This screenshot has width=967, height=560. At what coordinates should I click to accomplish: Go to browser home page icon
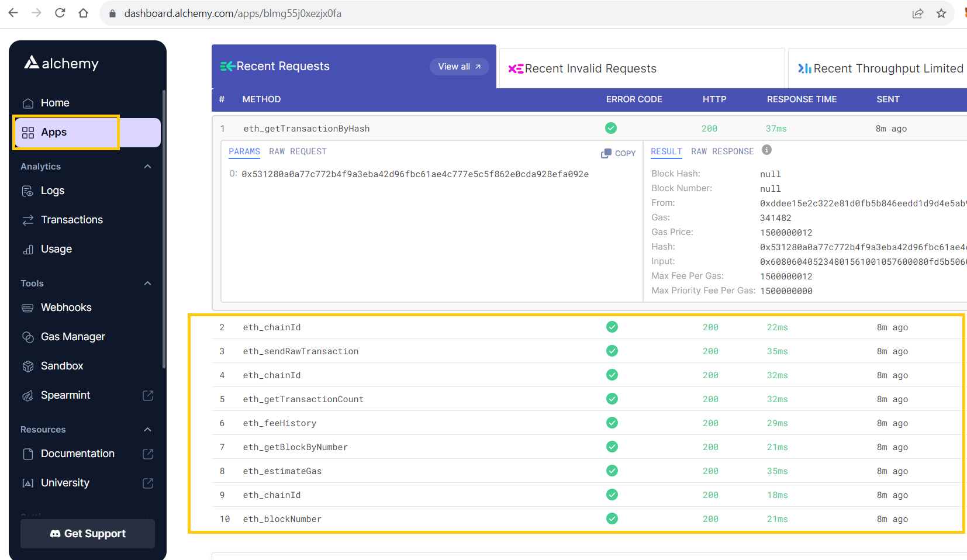[x=83, y=13]
